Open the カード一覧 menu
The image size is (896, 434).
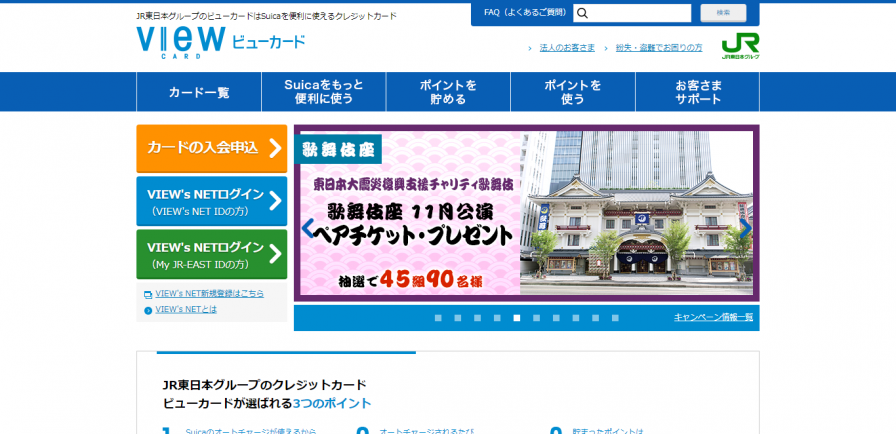(x=199, y=92)
